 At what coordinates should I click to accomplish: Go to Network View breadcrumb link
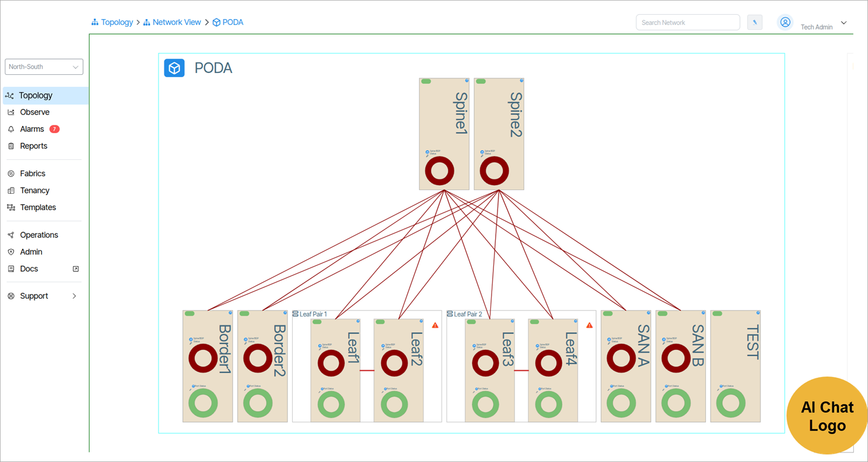pos(176,22)
